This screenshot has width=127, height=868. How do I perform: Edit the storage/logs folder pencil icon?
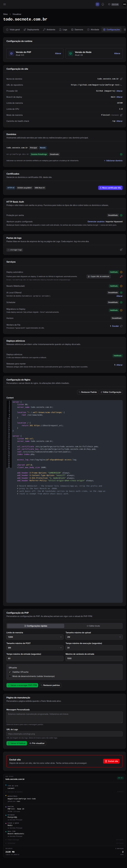[x=121, y=250]
